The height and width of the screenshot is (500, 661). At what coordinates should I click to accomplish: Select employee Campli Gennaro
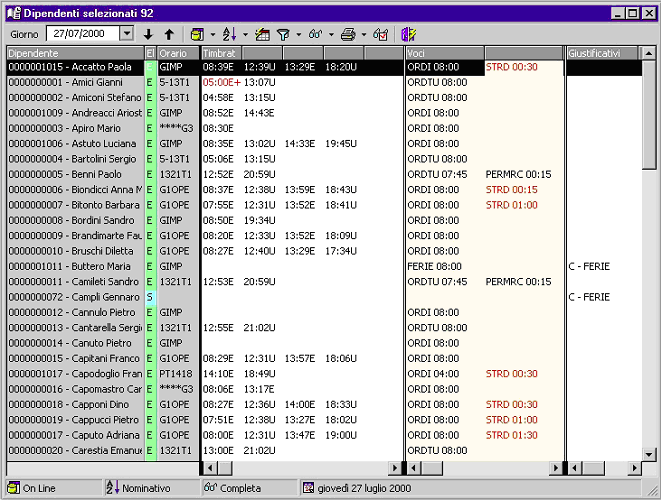pyautogui.click(x=75, y=297)
